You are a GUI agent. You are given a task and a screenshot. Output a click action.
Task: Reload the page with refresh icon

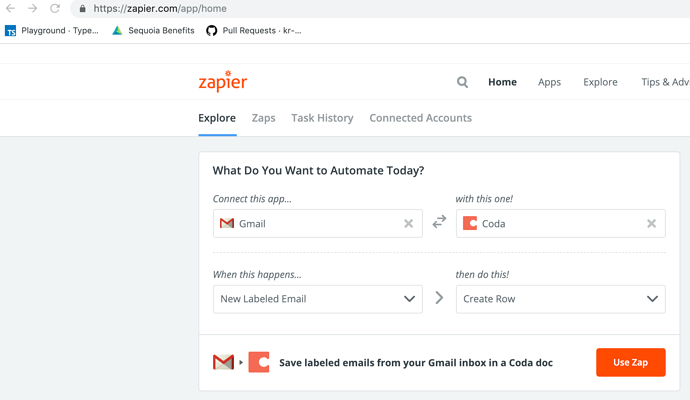tap(55, 8)
